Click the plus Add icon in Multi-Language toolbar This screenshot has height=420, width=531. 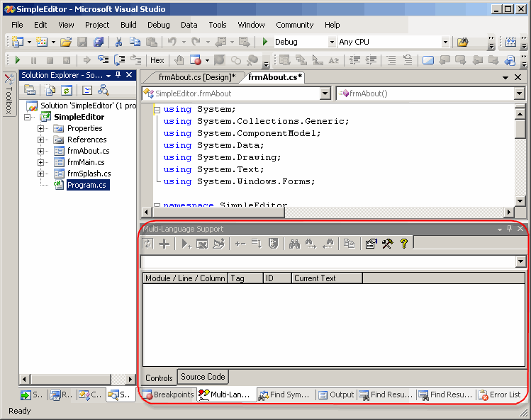[x=164, y=244]
